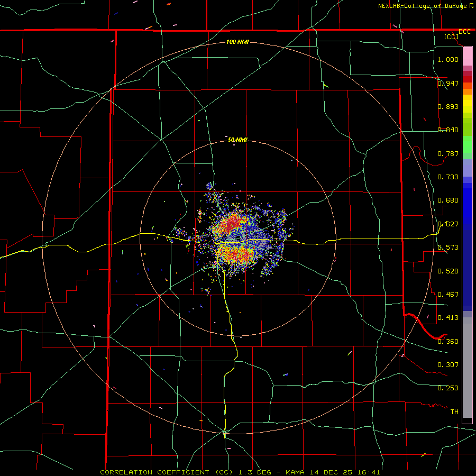Click the 50 NMI range ring label
Viewport: 476px width, 476px height.
click(x=237, y=140)
